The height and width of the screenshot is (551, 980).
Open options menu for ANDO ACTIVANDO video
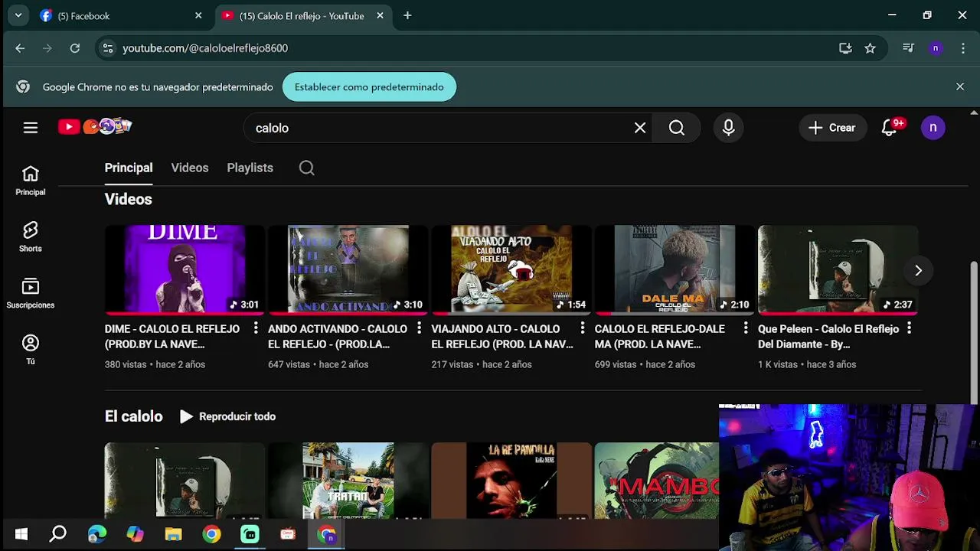click(419, 329)
